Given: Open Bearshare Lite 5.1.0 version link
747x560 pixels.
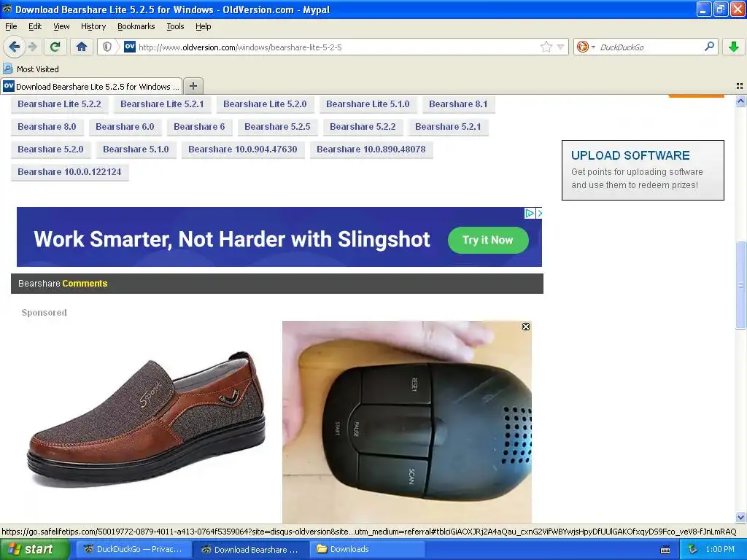Looking at the screenshot, I should pos(368,104).
